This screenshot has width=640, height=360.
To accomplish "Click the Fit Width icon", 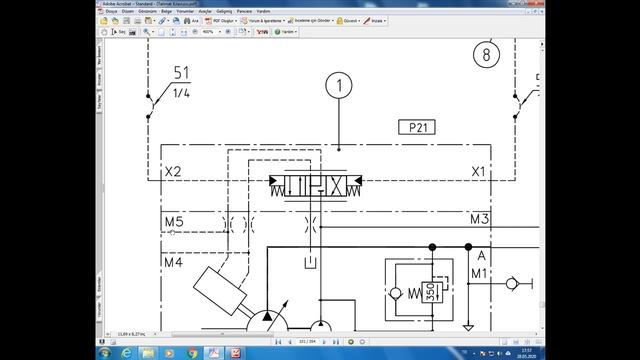I will coord(184,32).
